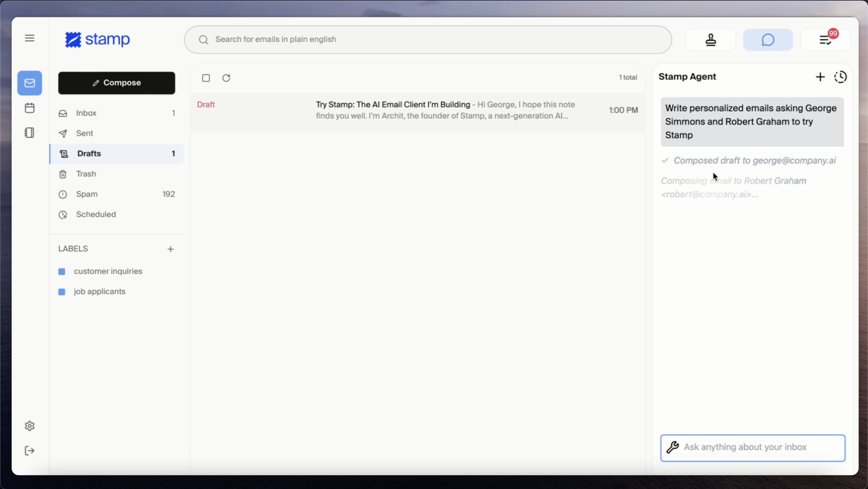Image resolution: width=868 pixels, height=489 pixels.
Task: Open settings gear at bottom left
Action: [x=30, y=426]
